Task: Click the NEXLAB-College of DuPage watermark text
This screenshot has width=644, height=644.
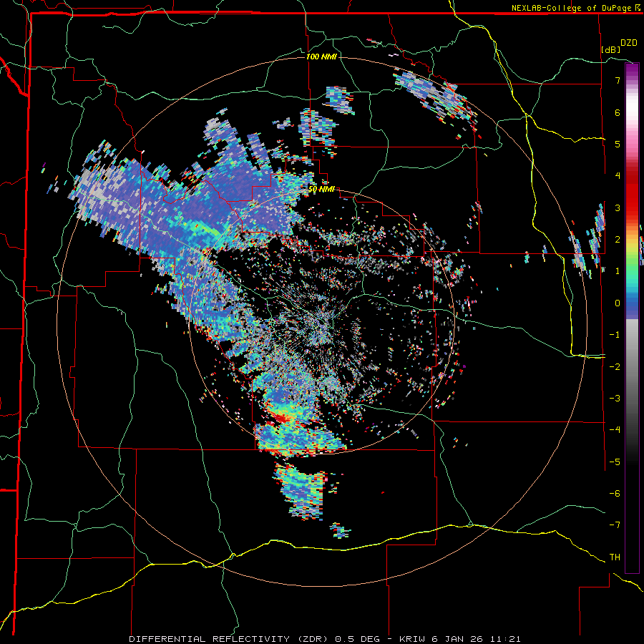Action: point(572,8)
